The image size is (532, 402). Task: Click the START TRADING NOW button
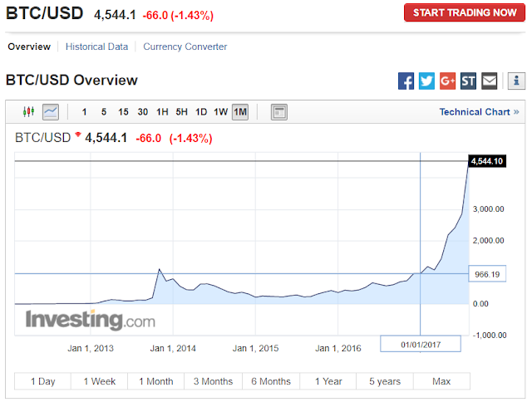pyautogui.click(x=465, y=12)
